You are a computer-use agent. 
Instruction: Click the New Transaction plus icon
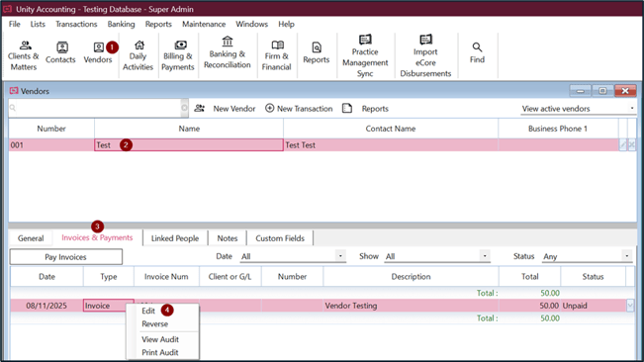tap(269, 108)
